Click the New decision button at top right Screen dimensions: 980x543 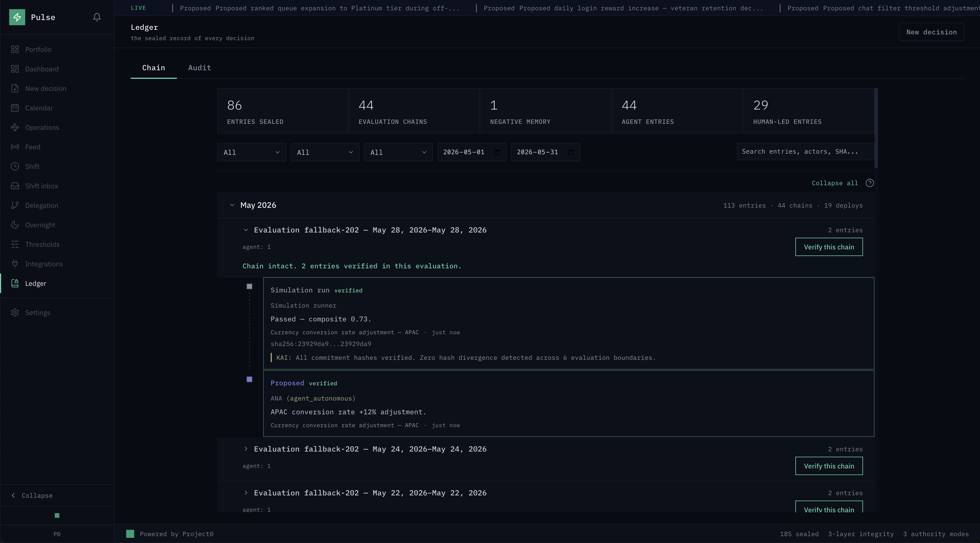tap(931, 32)
